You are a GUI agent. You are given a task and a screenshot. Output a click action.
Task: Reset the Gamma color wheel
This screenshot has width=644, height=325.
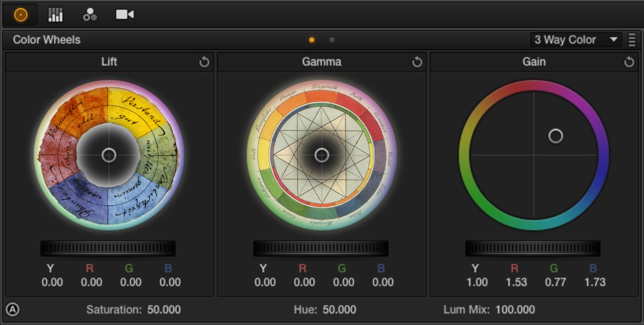point(417,62)
